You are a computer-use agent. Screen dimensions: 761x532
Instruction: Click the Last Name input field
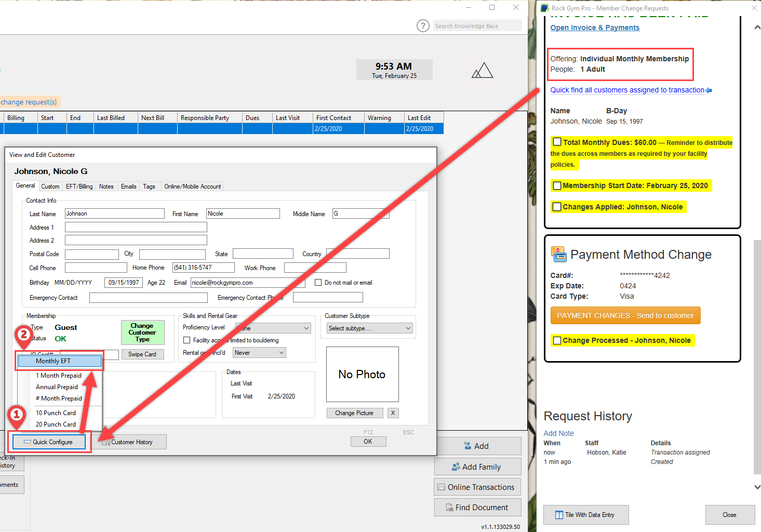pyautogui.click(x=115, y=214)
